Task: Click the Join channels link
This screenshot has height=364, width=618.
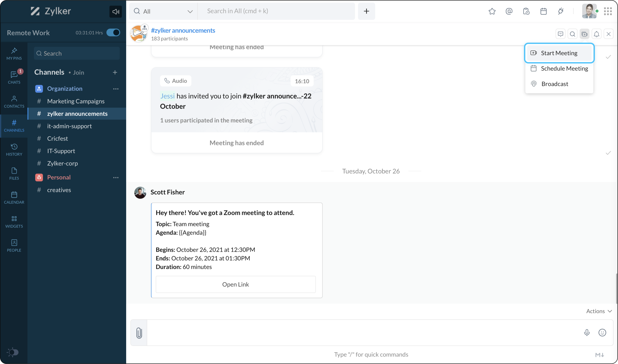Action: tap(78, 73)
